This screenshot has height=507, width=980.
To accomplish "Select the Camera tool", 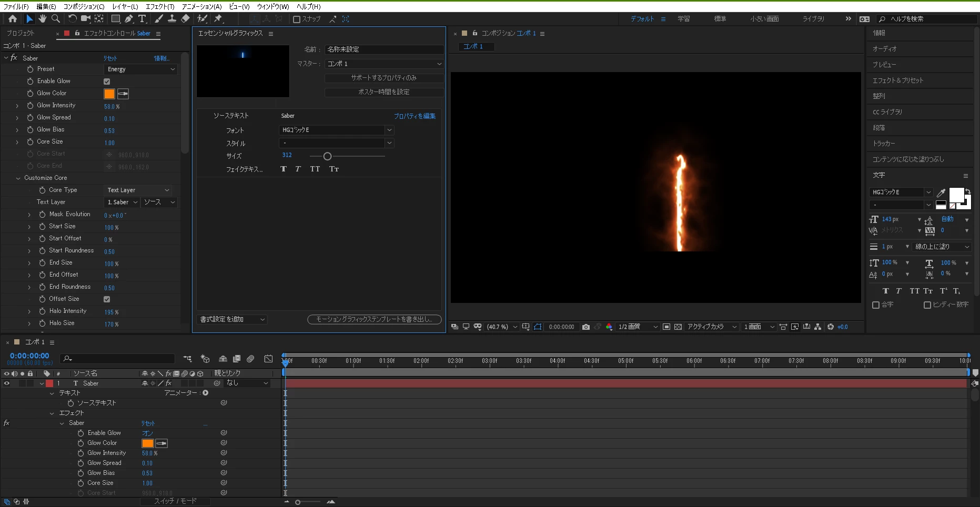I will pyautogui.click(x=85, y=19).
